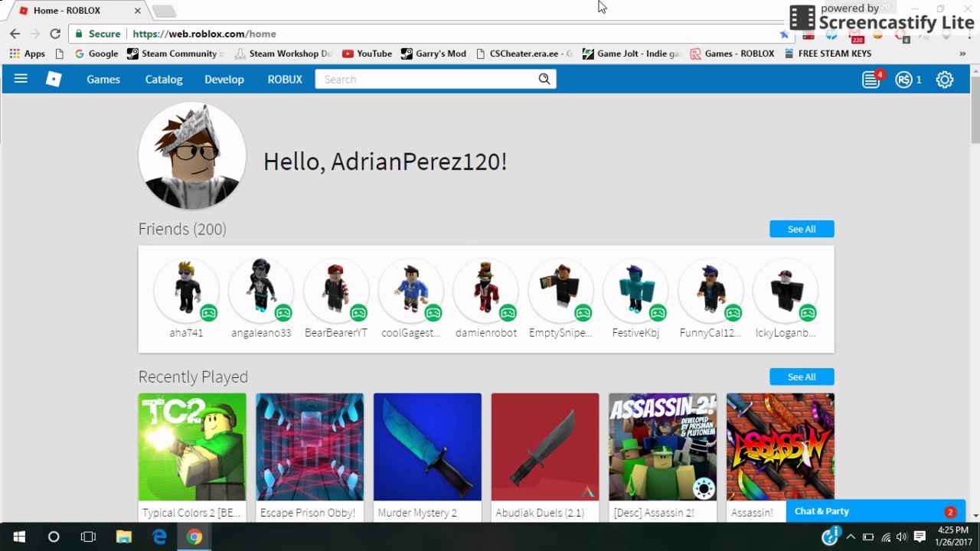The width and height of the screenshot is (980, 551).
Task: Open the Steam Community bookmark
Action: [x=175, y=54]
